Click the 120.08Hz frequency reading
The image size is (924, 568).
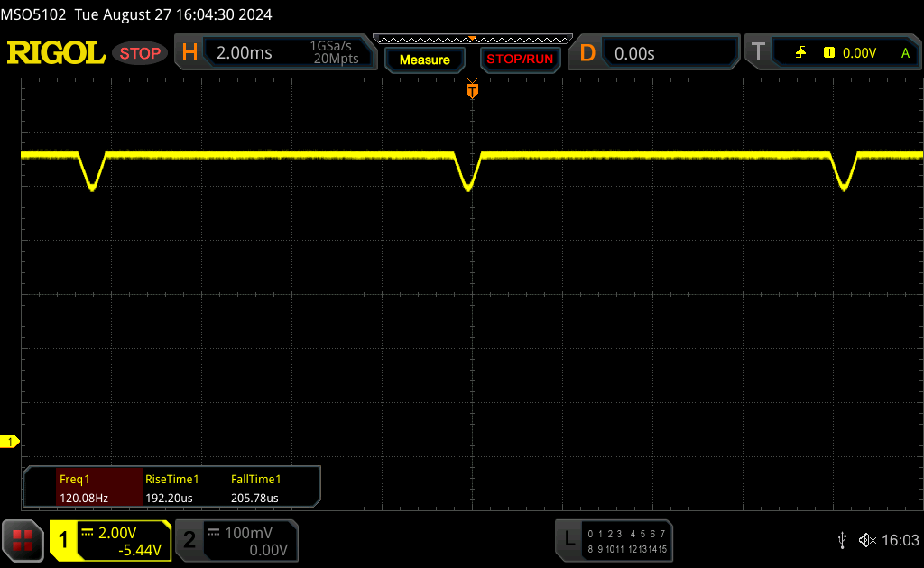click(x=84, y=498)
